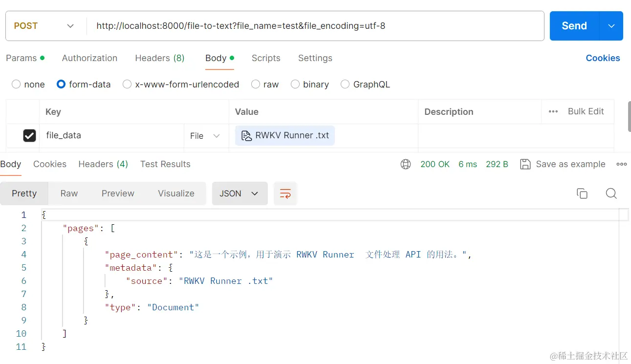Open the JSON format dropdown
This screenshot has height=364, width=631.
coord(239,193)
